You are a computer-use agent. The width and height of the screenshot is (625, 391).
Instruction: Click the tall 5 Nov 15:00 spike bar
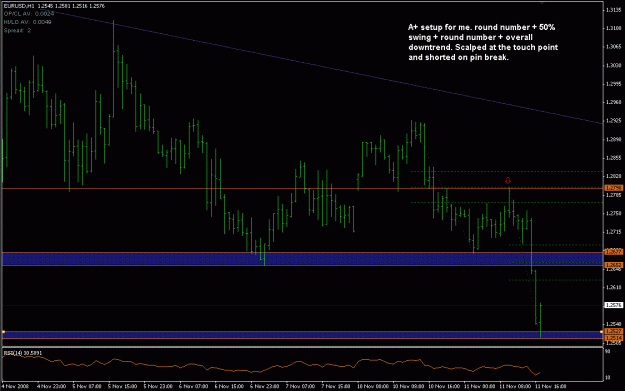click(x=114, y=69)
